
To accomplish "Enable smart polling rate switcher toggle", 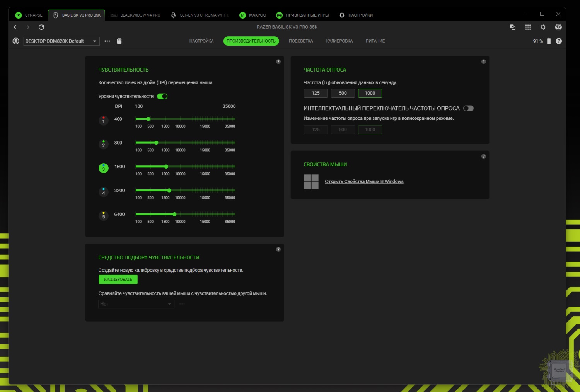I will tap(468, 108).
